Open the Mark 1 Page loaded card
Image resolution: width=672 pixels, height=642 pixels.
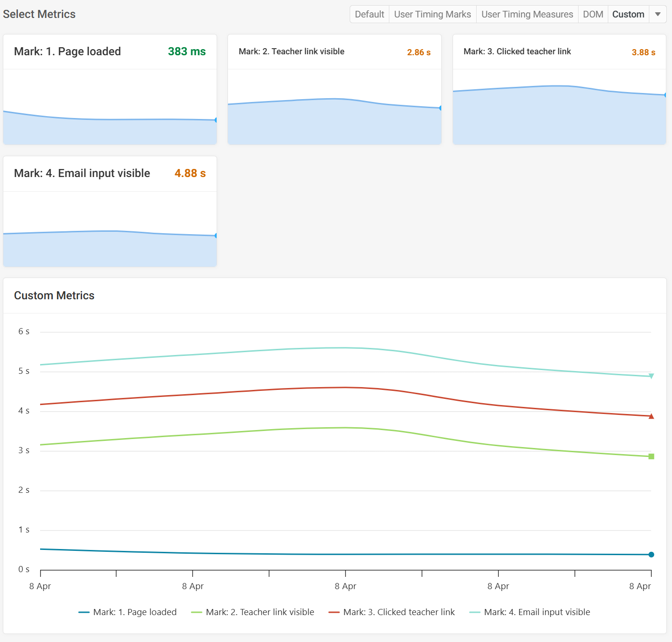[110, 90]
